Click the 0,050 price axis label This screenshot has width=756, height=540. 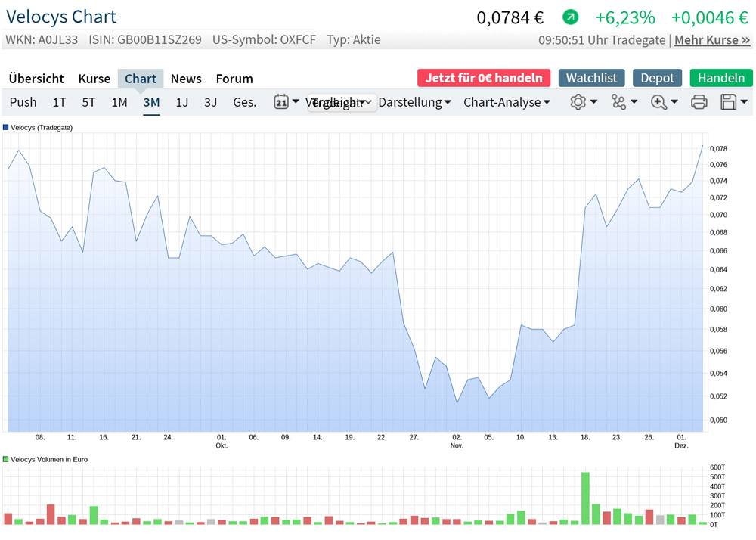(x=718, y=420)
